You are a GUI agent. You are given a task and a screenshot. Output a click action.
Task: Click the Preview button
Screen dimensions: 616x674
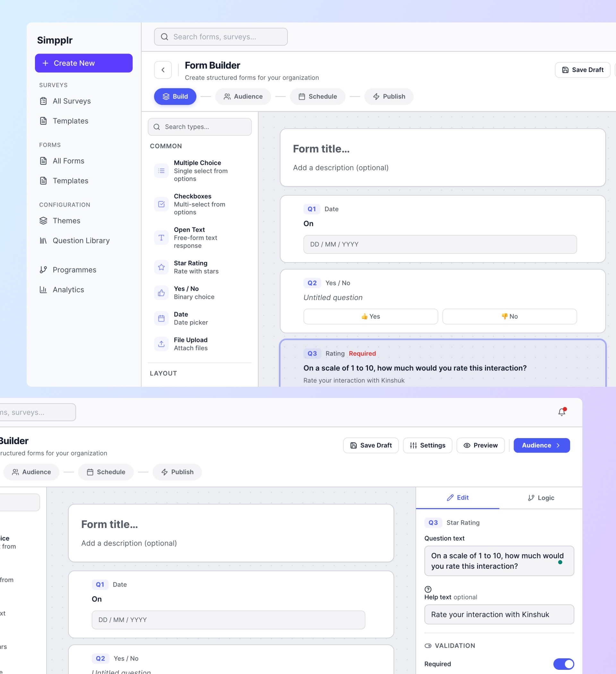[480, 445]
